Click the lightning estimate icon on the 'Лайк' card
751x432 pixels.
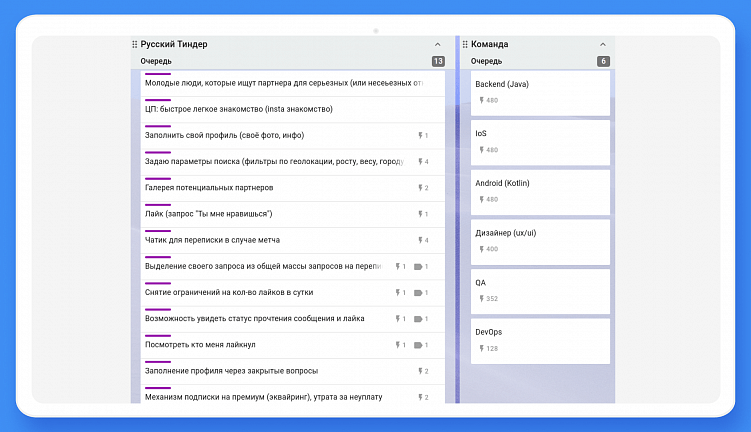click(420, 214)
